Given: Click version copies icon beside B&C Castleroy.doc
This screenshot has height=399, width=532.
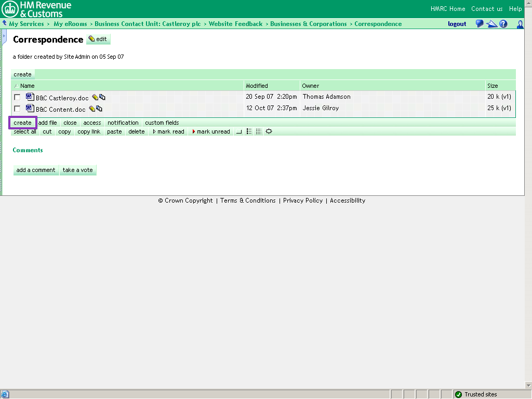Looking at the screenshot, I should [102, 97].
